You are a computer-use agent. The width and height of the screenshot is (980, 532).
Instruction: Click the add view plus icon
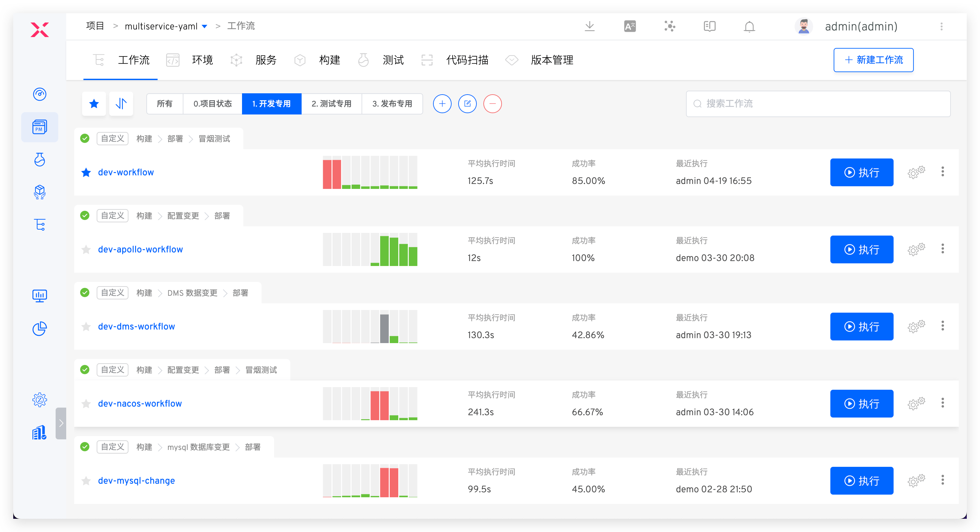tap(442, 104)
